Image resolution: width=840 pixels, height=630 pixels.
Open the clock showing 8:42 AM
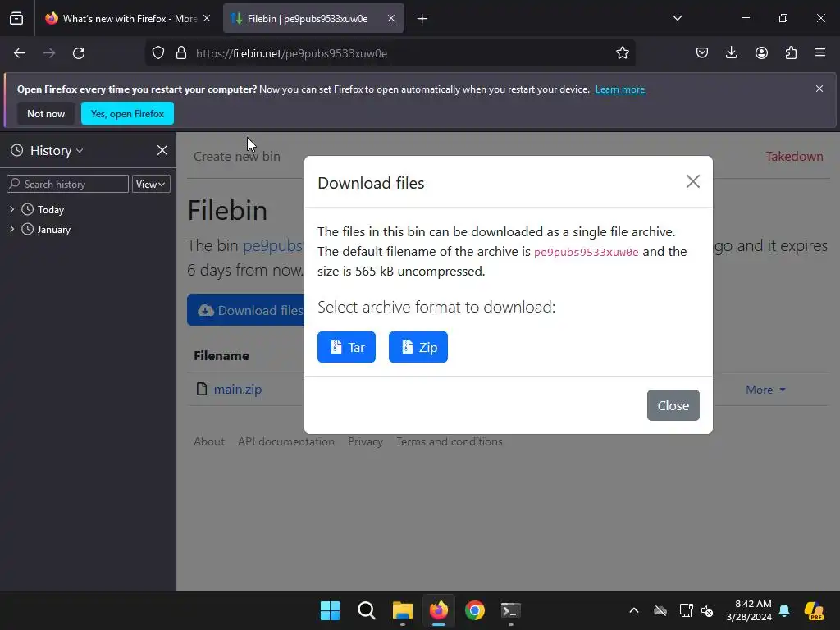pyautogui.click(x=749, y=610)
